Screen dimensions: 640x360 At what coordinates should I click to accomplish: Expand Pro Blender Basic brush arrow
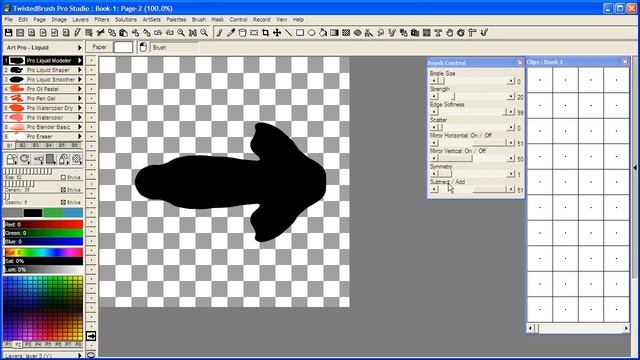point(80,127)
